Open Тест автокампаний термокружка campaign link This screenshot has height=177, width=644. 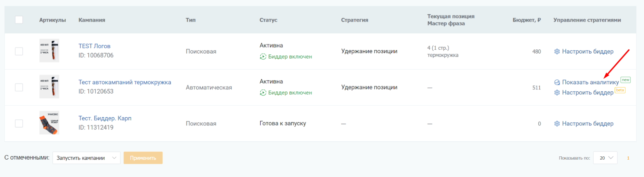(125, 82)
